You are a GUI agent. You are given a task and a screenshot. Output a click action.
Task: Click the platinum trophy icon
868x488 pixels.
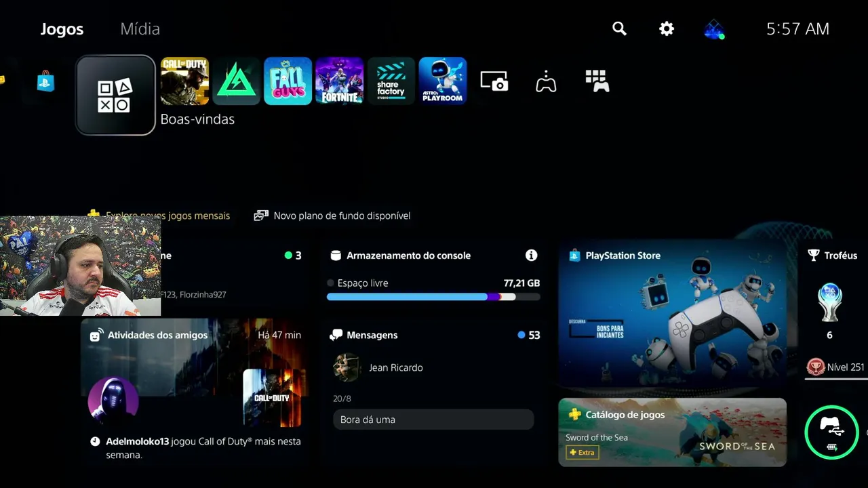tap(829, 302)
